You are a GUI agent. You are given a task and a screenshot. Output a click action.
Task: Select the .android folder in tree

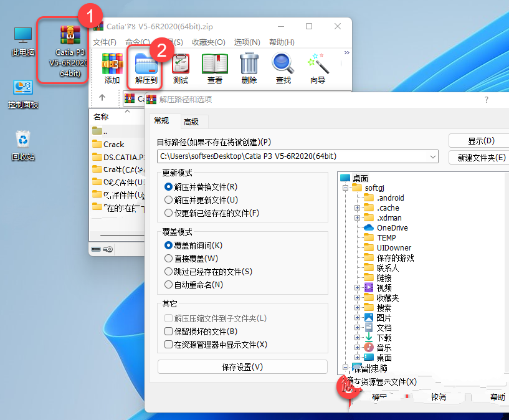[384, 198]
